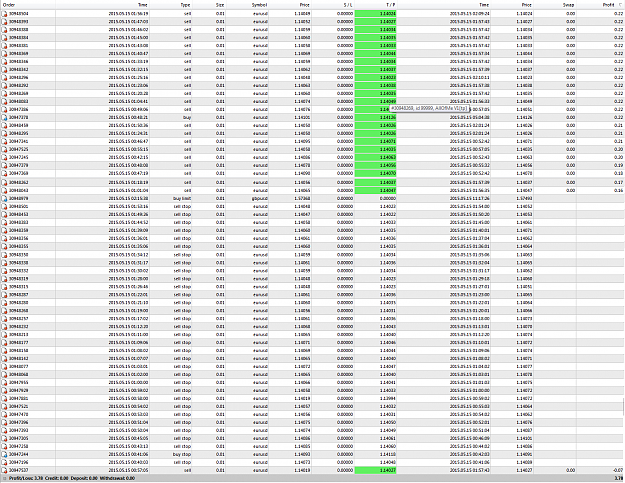Click the open Price header next to Symbol

point(305,5)
